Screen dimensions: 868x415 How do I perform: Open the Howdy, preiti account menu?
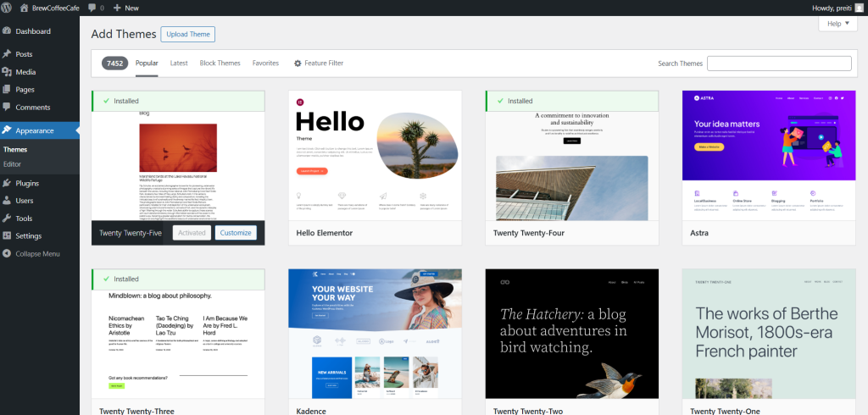(x=837, y=8)
